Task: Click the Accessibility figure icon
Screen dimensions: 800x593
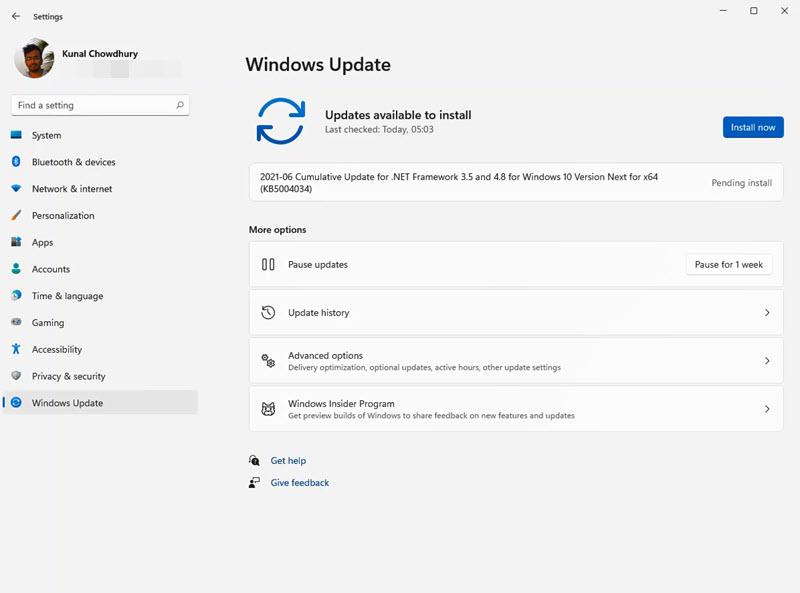Action: click(16, 349)
